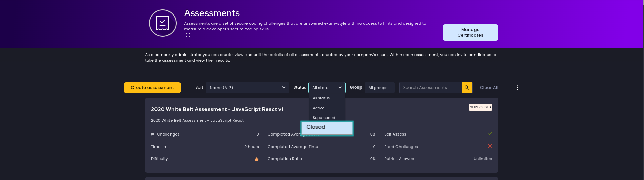This screenshot has height=180, width=644.
Task: Click the red Fixed Challenges cross icon
Action: 490,146
